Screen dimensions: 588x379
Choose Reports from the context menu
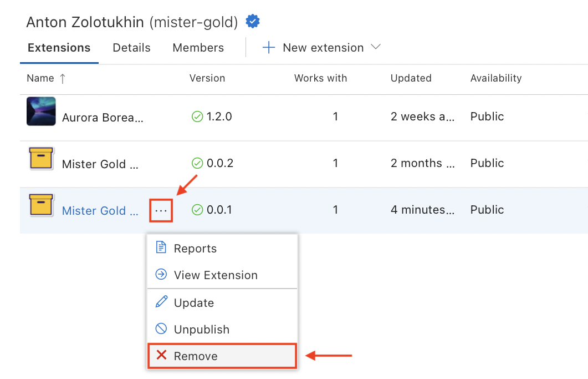(222, 248)
